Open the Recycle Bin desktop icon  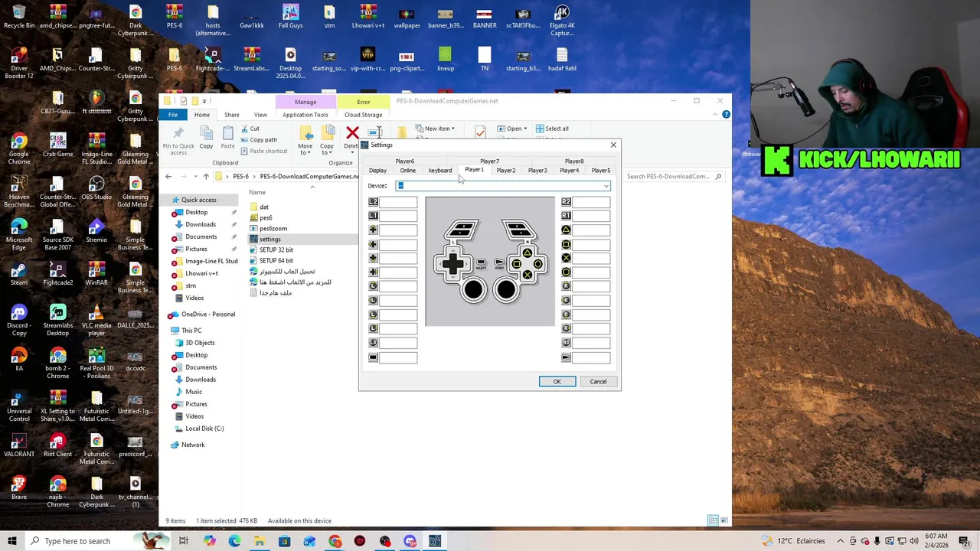coord(19,17)
